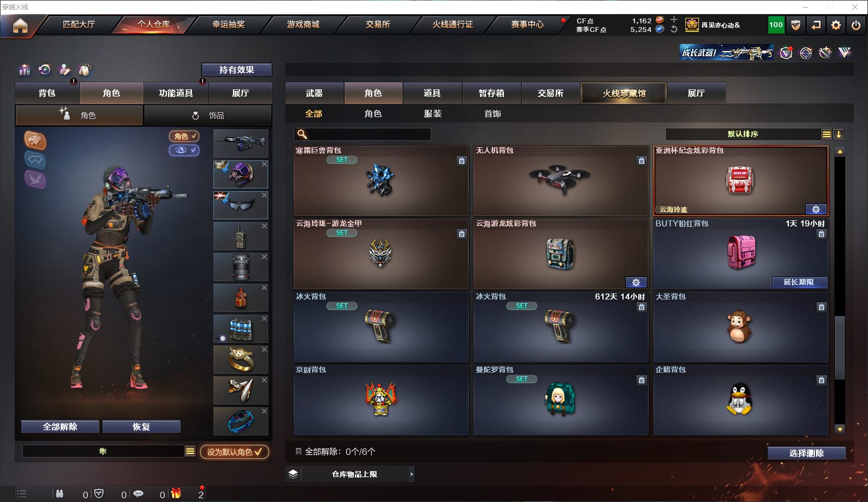Open the character name dropdown list
This screenshot has width=868, height=502.
tap(190, 451)
